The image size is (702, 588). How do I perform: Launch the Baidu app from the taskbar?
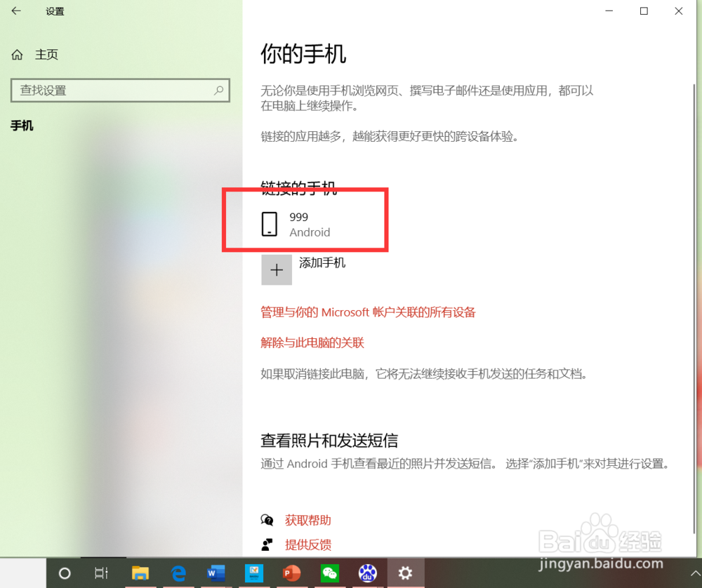[x=367, y=573]
